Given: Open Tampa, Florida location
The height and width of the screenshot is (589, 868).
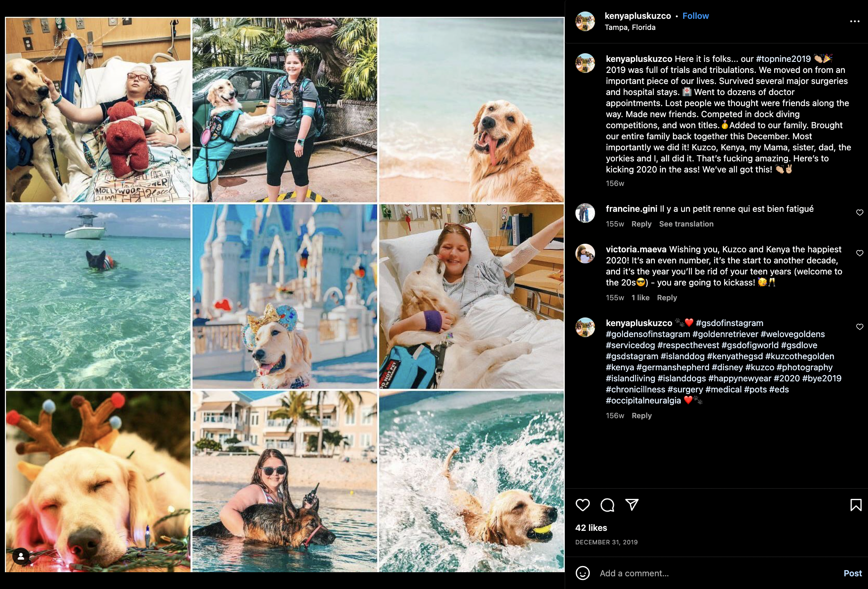Looking at the screenshot, I should (x=630, y=27).
